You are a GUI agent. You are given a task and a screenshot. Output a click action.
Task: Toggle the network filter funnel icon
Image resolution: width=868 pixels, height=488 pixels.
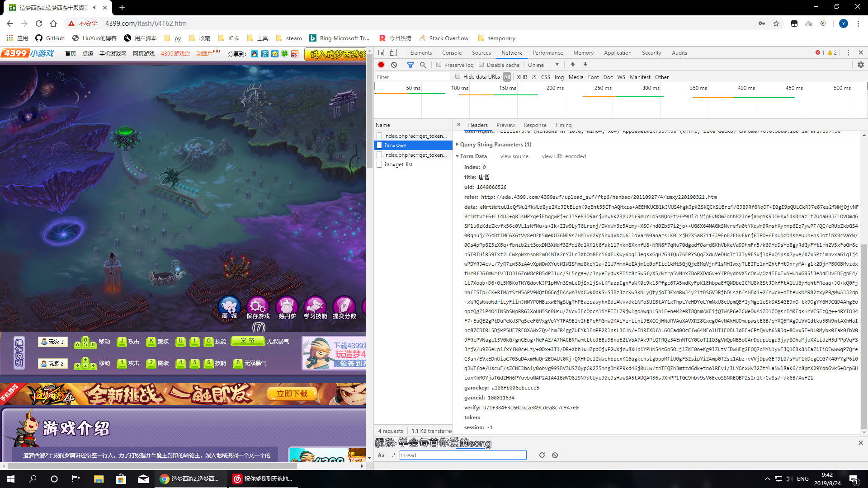410,65
